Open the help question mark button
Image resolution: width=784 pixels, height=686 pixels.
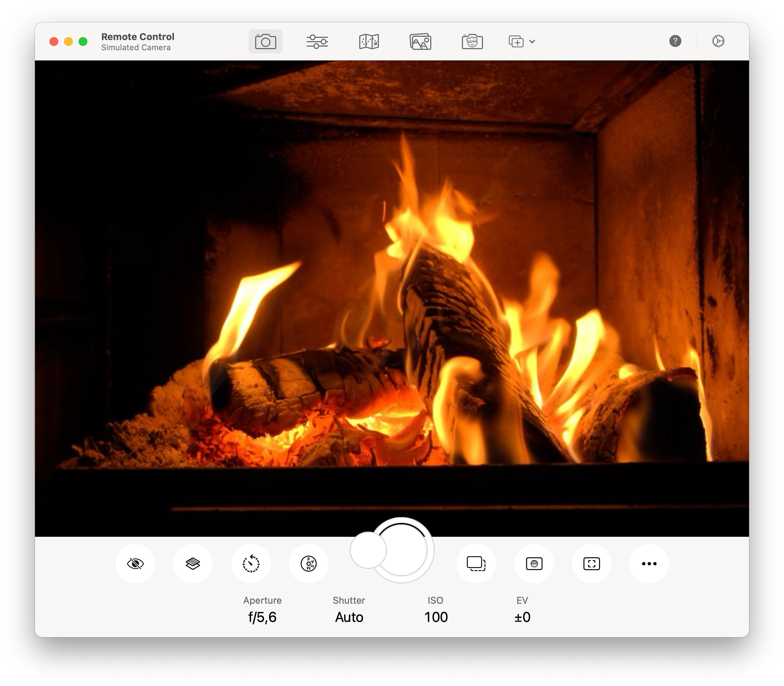point(675,41)
